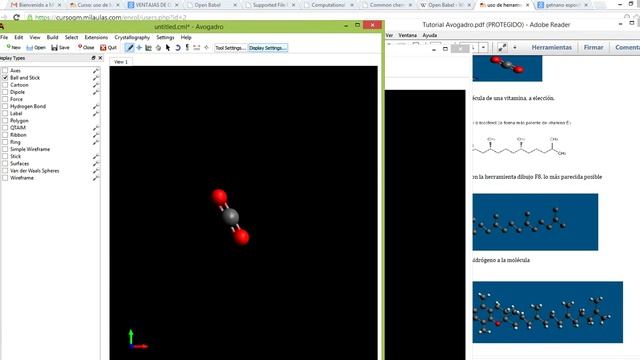Open settings wrench for QTAIM display

coord(96,128)
